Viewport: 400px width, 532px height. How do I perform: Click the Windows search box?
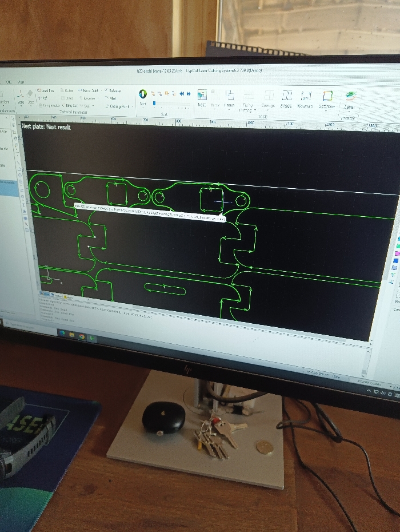(x=29, y=326)
